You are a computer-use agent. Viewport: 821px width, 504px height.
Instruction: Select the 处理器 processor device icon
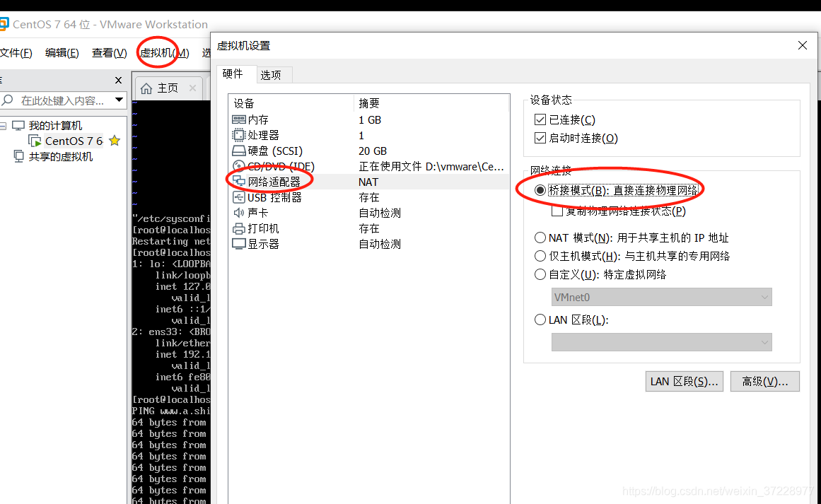point(239,135)
